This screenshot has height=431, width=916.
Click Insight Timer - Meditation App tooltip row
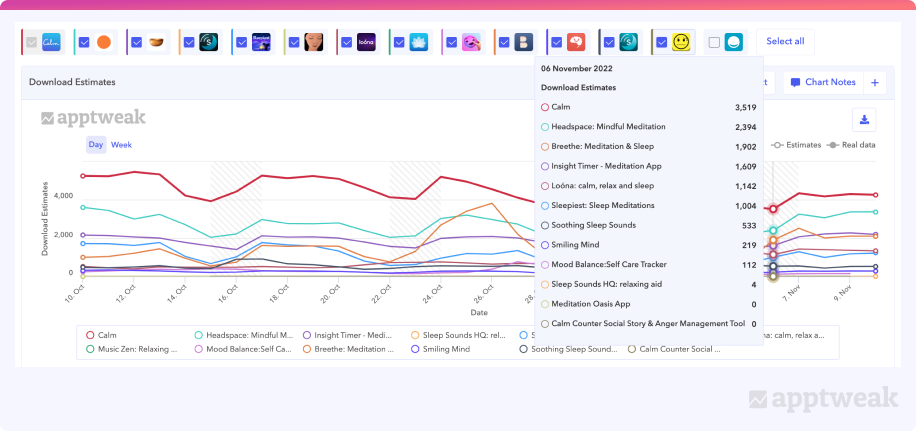(648, 166)
